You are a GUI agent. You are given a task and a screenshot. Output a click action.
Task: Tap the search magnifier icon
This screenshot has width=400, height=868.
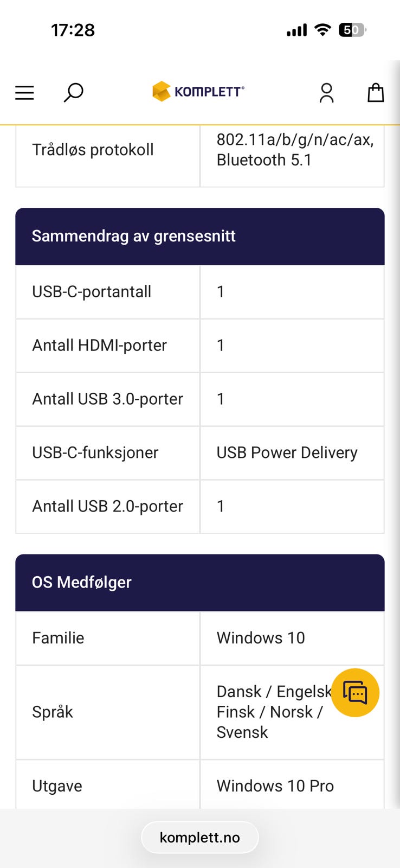tap(73, 93)
